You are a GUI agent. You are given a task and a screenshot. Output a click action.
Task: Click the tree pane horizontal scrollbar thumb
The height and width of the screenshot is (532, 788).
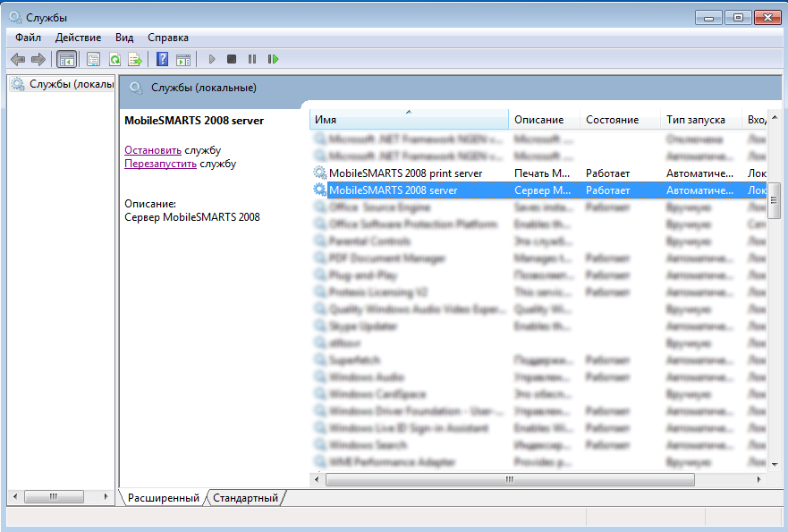coord(54,497)
